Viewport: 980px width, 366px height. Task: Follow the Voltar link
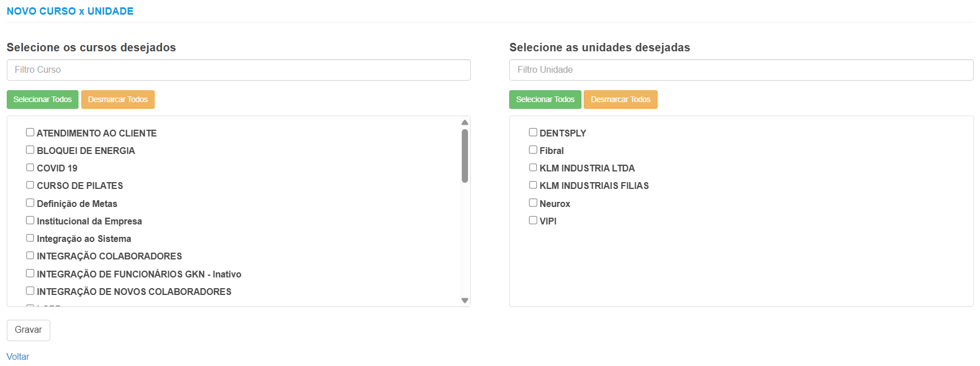pyautogui.click(x=17, y=356)
